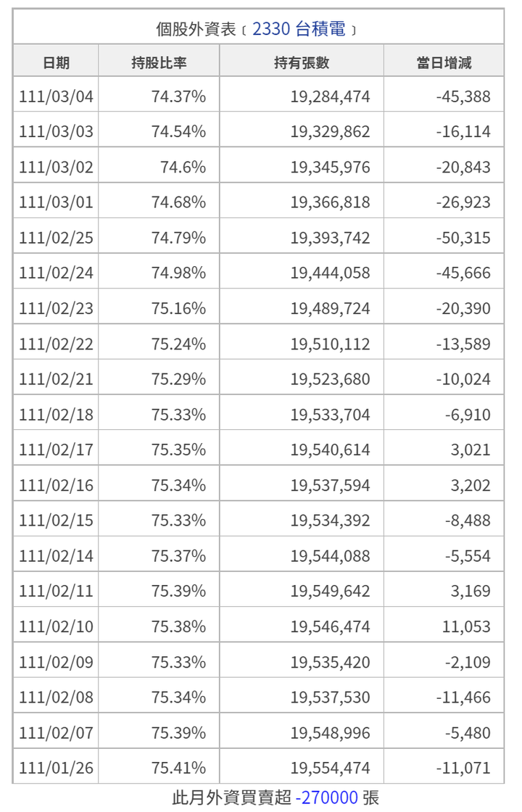This screenshot has height=812, width=522.
Task: Click the 75.41% holding ratio cell
Action: pyautogui.click(x=178, y=768)
